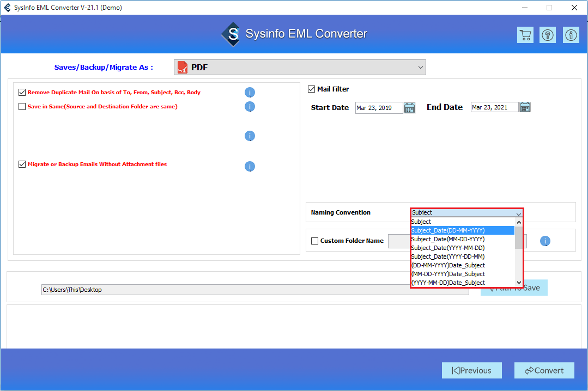Click the info icon above the Migrate option
The height and width of the screenshot is (391, 588).
tap(250, 136)
